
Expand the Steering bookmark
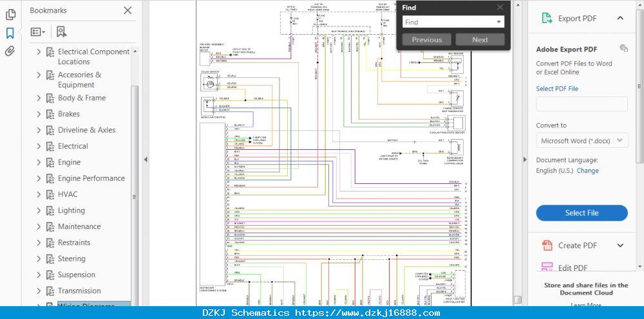click(39, 259)
